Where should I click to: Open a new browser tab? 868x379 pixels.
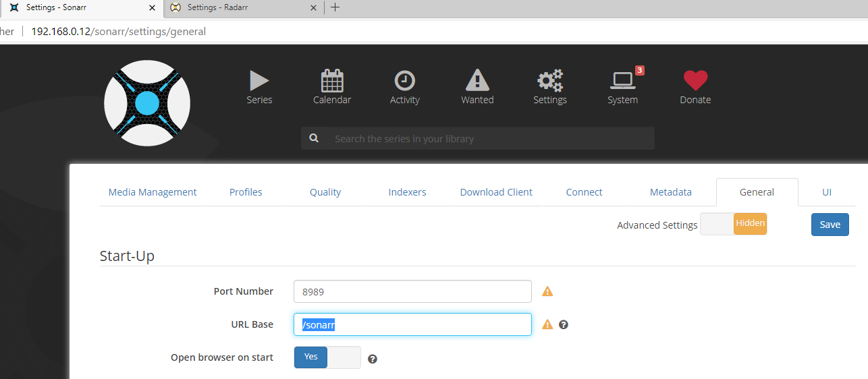pos(335,7)
